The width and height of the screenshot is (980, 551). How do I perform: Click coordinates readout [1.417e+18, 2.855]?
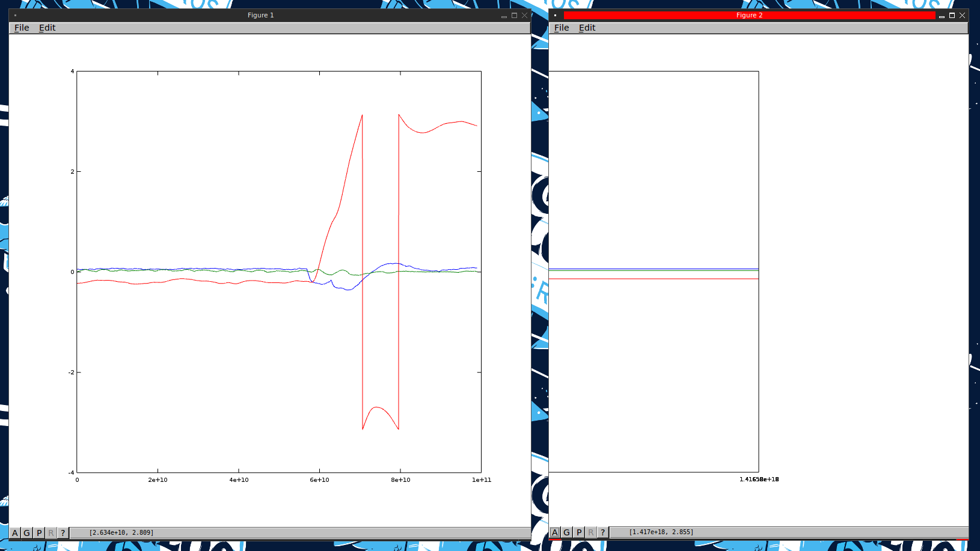click(x=661, y=532)
